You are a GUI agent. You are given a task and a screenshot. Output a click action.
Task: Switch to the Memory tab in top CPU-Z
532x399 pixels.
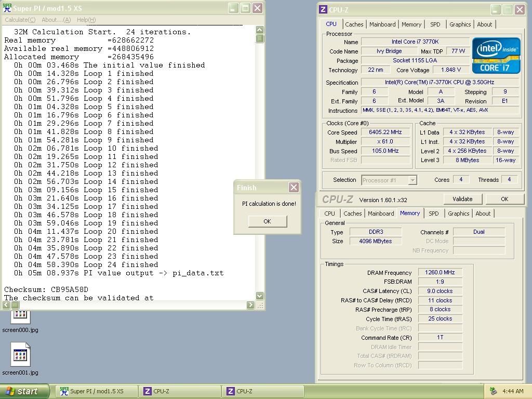(411, 24)
